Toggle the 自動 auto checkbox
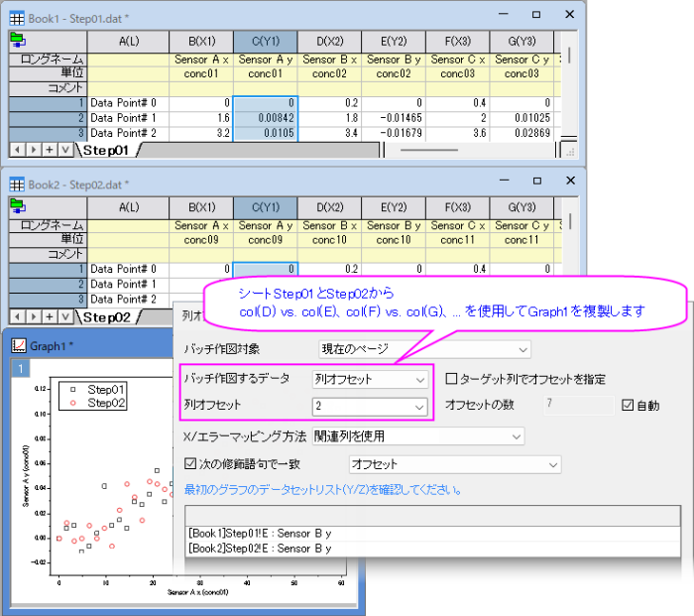The width and height of the screenshot is (694, 616). pos(628,405)
